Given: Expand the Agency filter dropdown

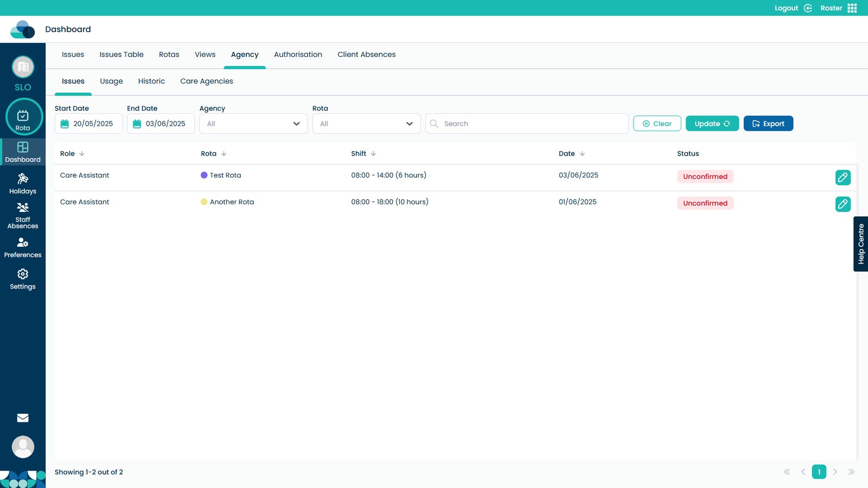Looking at the screenshot, I should 253,124.
